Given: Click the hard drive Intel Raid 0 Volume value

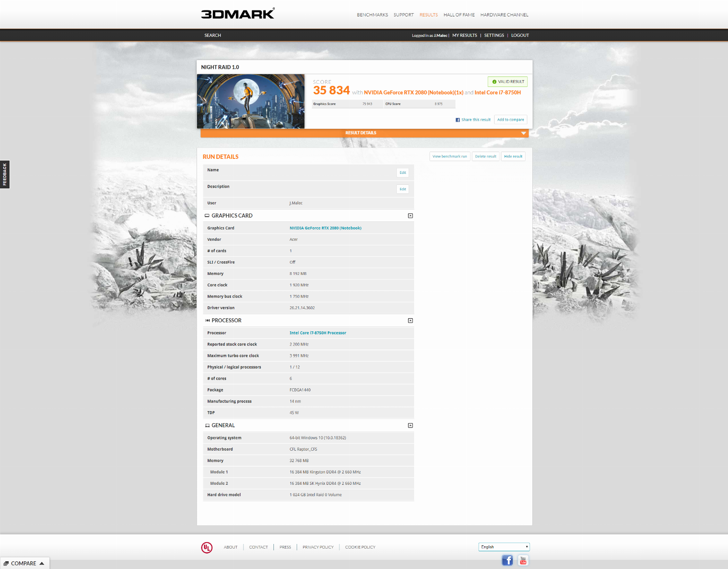Looking at the screenshot, I should (x=316, y=495).
